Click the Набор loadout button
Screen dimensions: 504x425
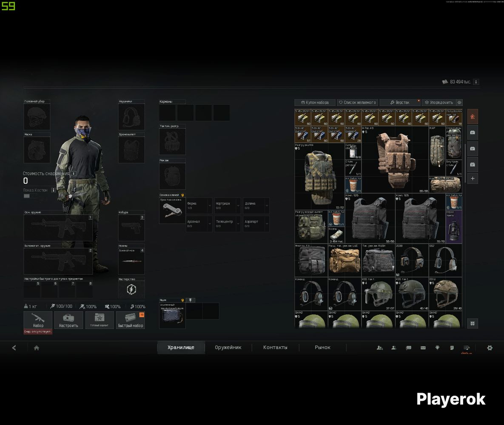(x=38, y=320)
